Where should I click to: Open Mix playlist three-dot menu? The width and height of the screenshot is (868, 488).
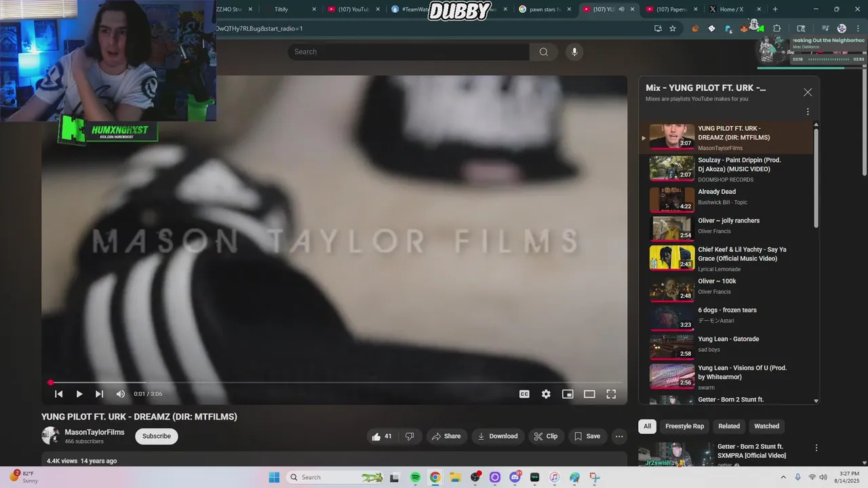(808, 112)
